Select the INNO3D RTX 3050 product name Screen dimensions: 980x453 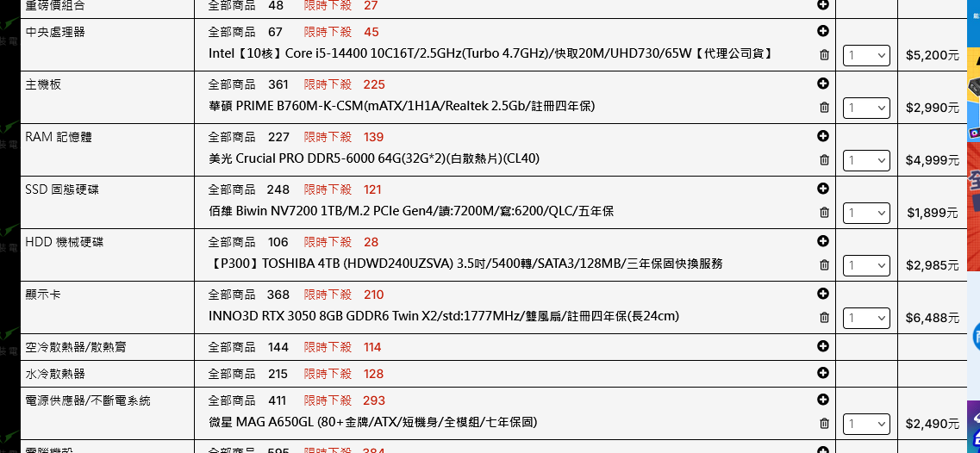(444, 316)
